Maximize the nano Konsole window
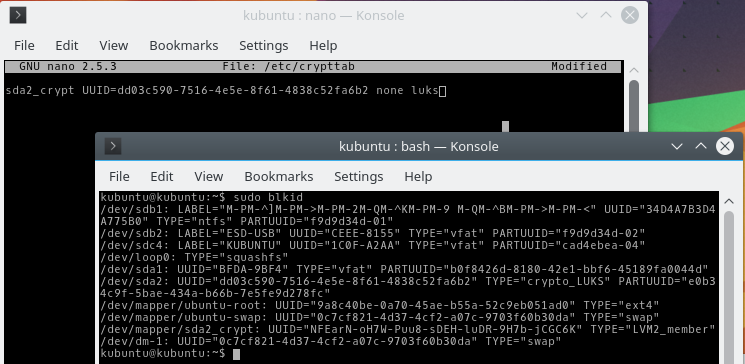This screenshot has height=364, width=745. click(x=606, y=15)
